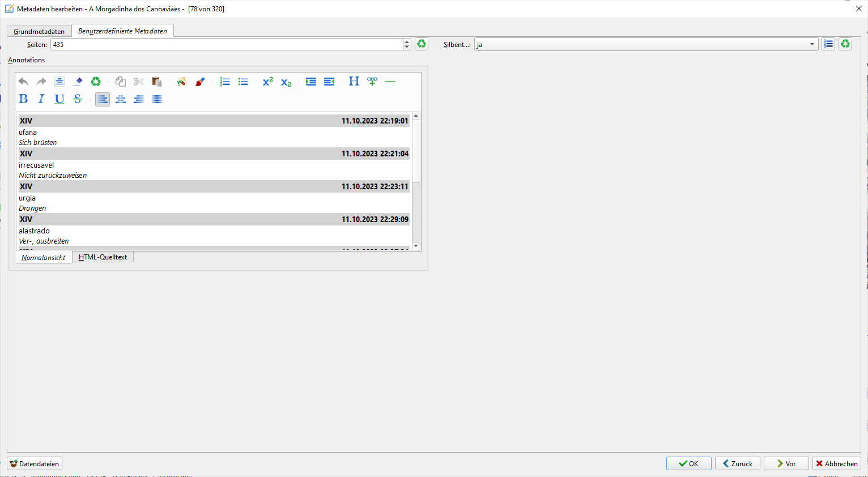Open the background color picker
The width and height of the screenshot is (868, 477).
[181, 82]
